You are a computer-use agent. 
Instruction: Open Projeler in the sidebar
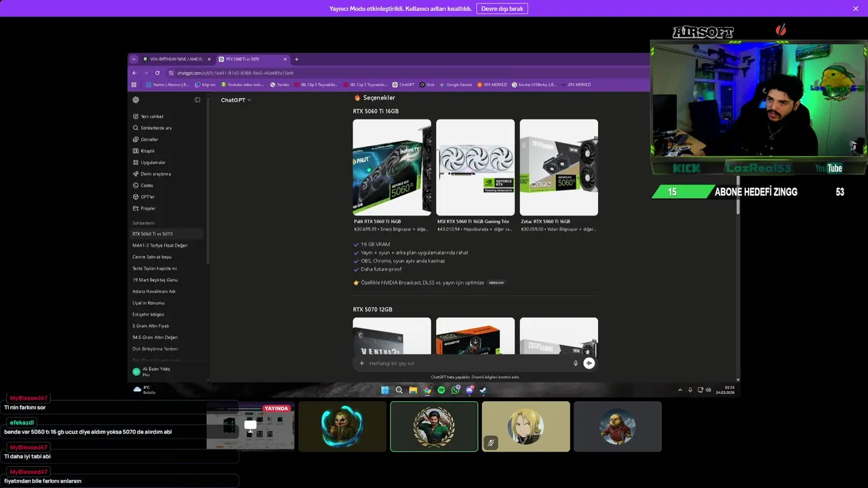pyautogui.click(x=167, y=209)
